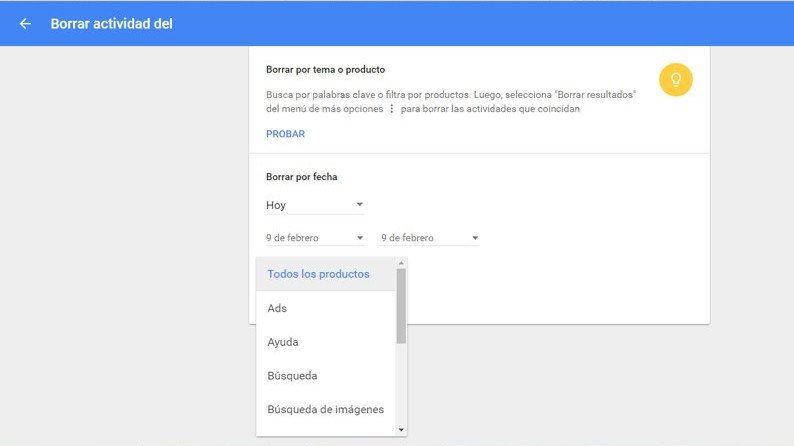Viewport: 794px width, 446px height.
Task: Click the three-dot more options icon
Action: pos(391,109)
